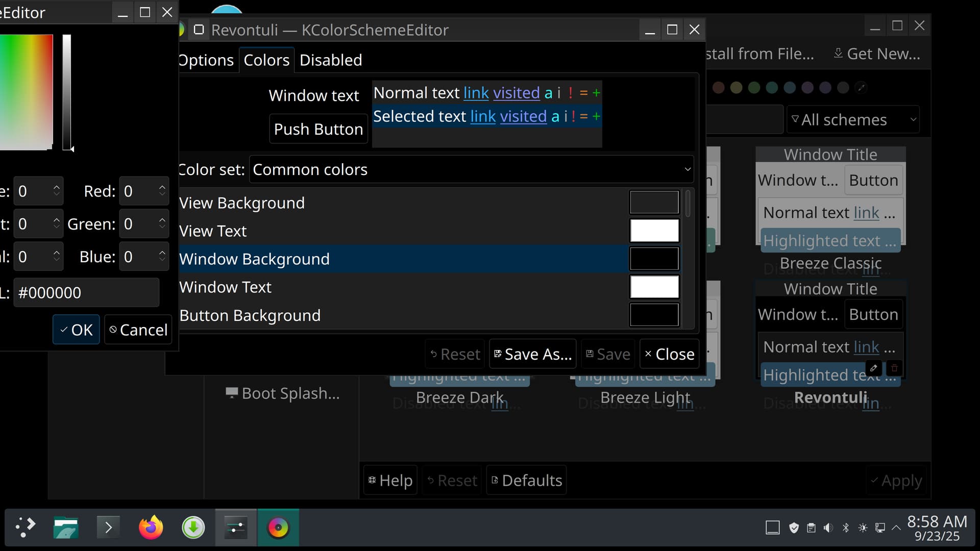Click the HTML hex color input field
Image resolution: width=980 pixels, height=551 pixels.
[x=86, y=293]
